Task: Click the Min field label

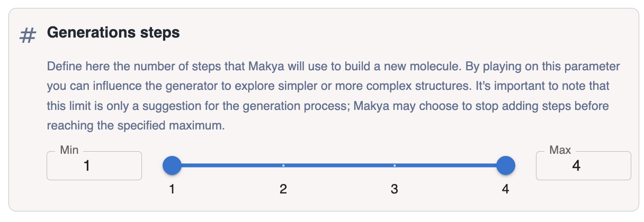Action: 69,151
